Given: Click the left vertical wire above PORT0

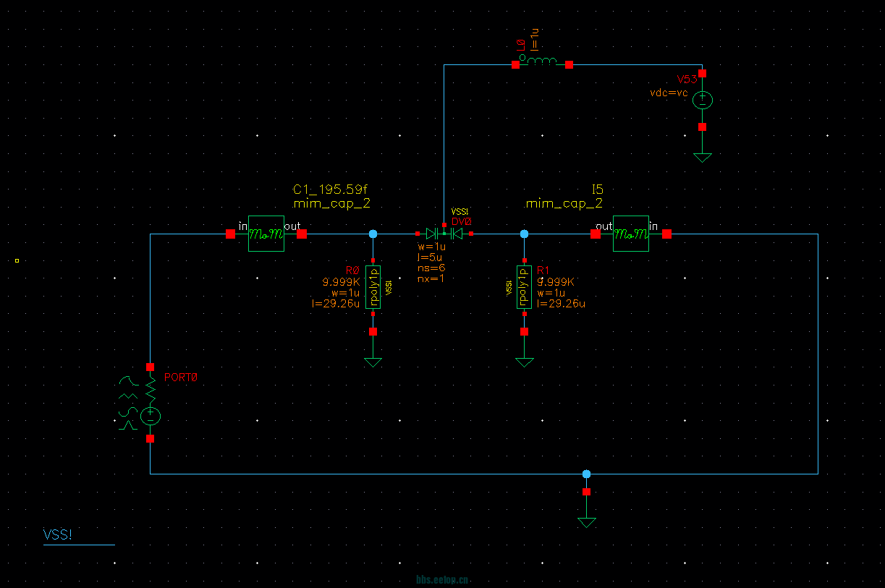Looking at the screenshot, I should coord(150,298).
